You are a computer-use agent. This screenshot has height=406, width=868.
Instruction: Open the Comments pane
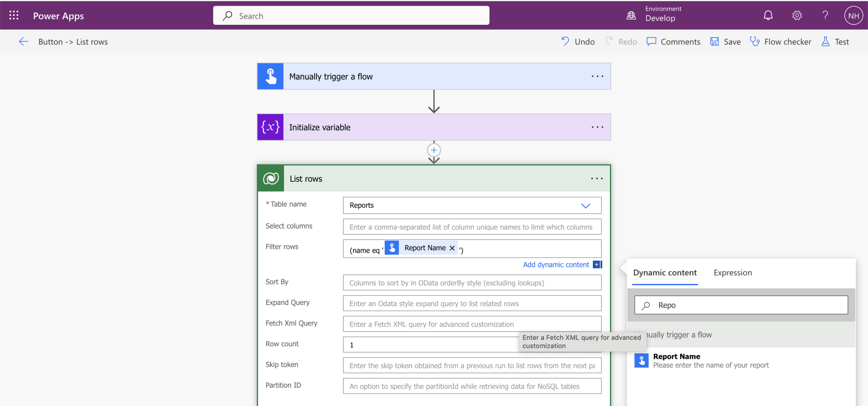673,41
